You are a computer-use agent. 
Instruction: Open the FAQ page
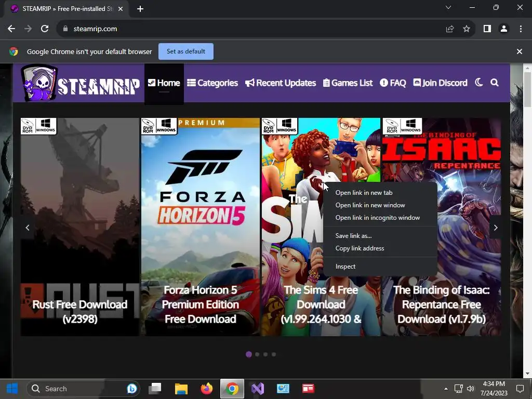(393, 83)
